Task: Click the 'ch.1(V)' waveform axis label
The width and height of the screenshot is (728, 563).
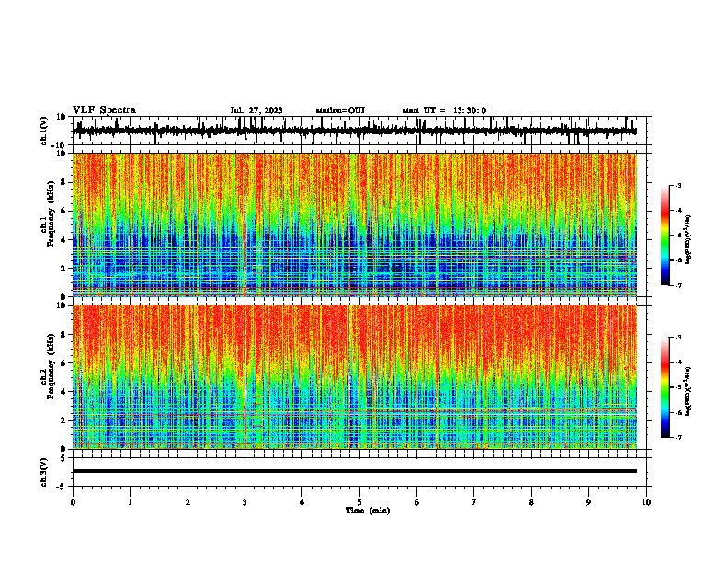Action: point(44,131)
